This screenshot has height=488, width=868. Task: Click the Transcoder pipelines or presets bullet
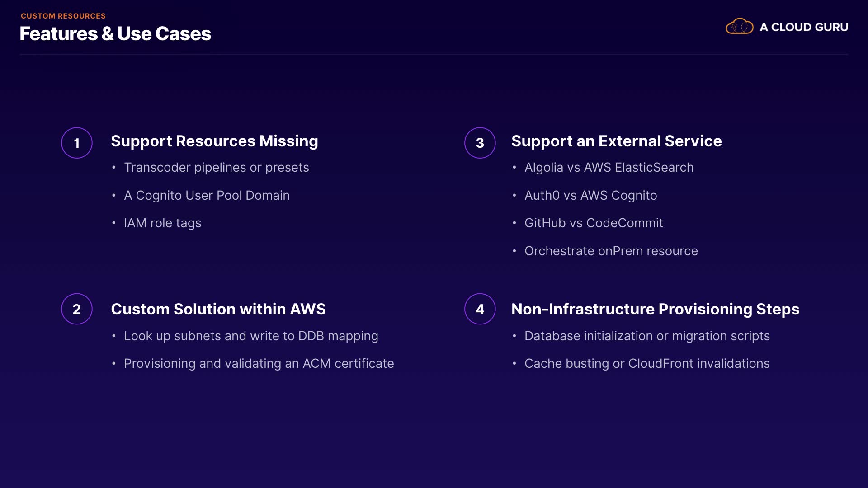216,168
